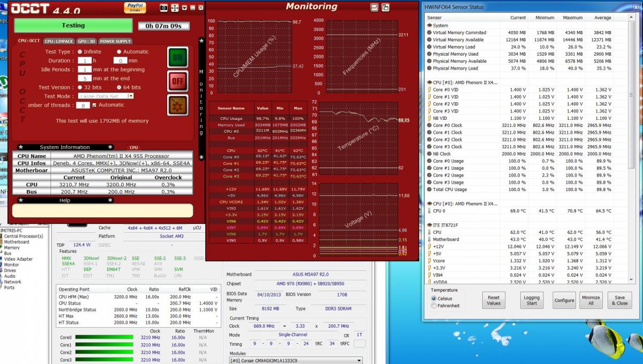
Task: Expand the System Information arrow
Action: 110,147
